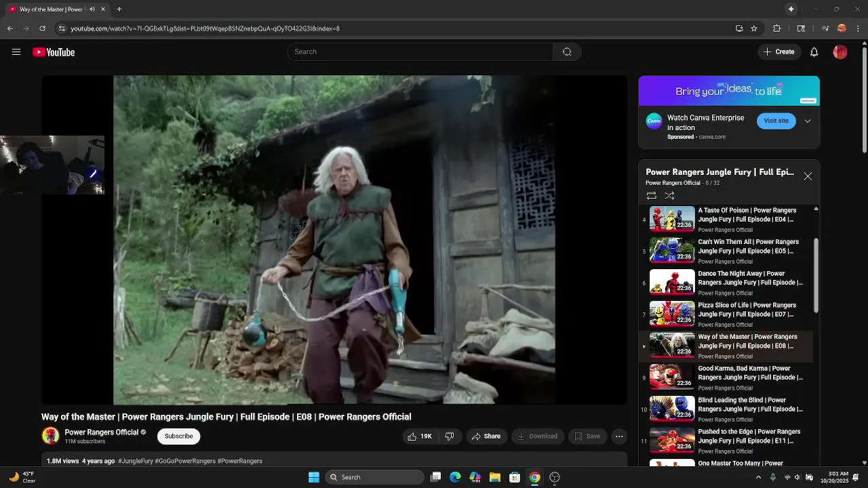Screen dimensions: 868x488
Task: Open Power Rangers Official channel avatar
Action: point(51,436)
